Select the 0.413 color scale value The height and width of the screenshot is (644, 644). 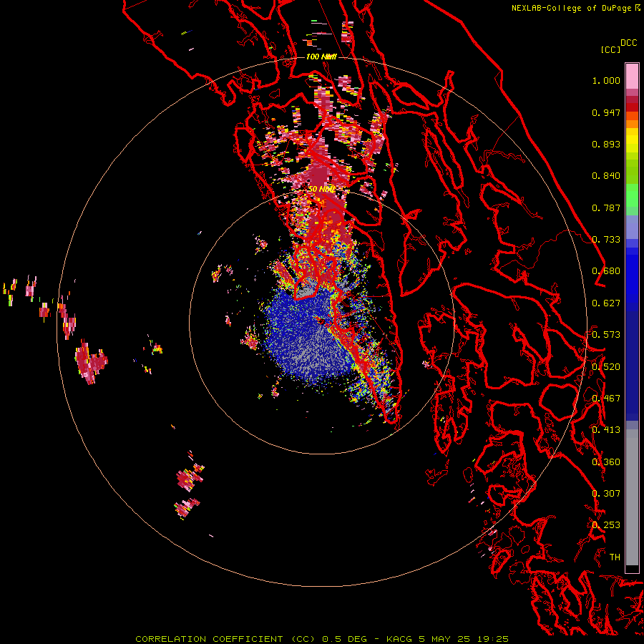606,430
